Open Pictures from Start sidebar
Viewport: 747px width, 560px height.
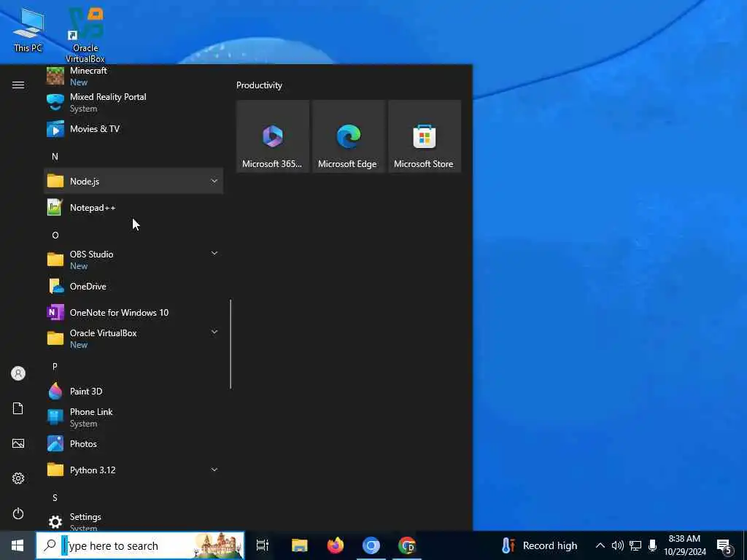tap(18, 443)
